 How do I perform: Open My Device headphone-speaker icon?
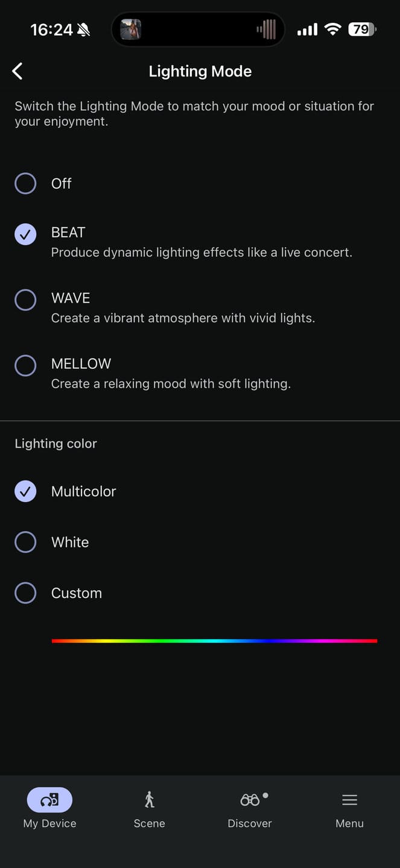49,800
